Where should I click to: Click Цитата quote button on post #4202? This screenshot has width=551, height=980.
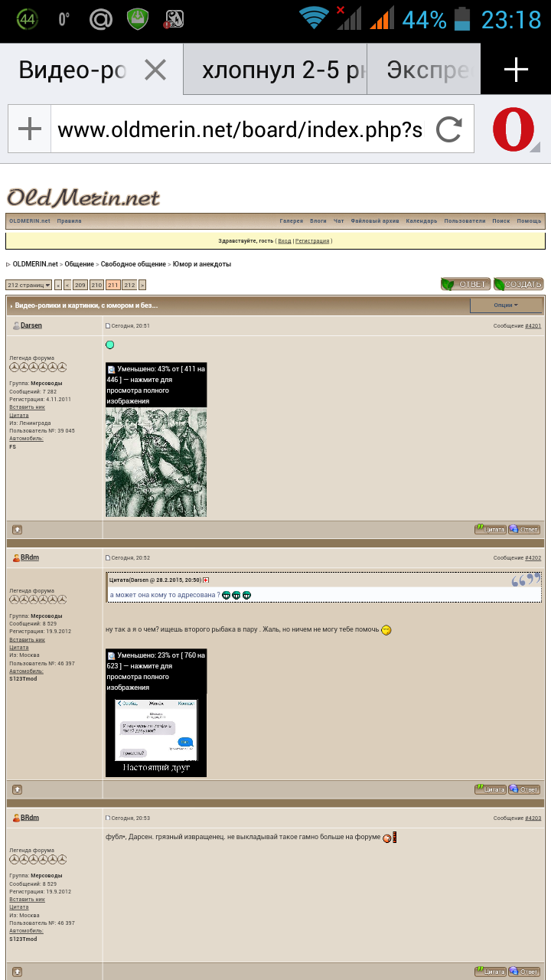[x=490, y=789]
